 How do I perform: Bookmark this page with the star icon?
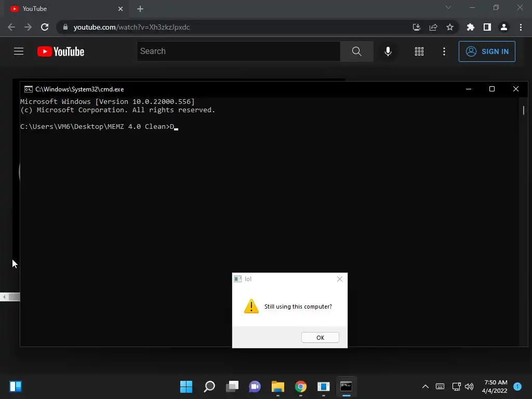pos(450,27)
